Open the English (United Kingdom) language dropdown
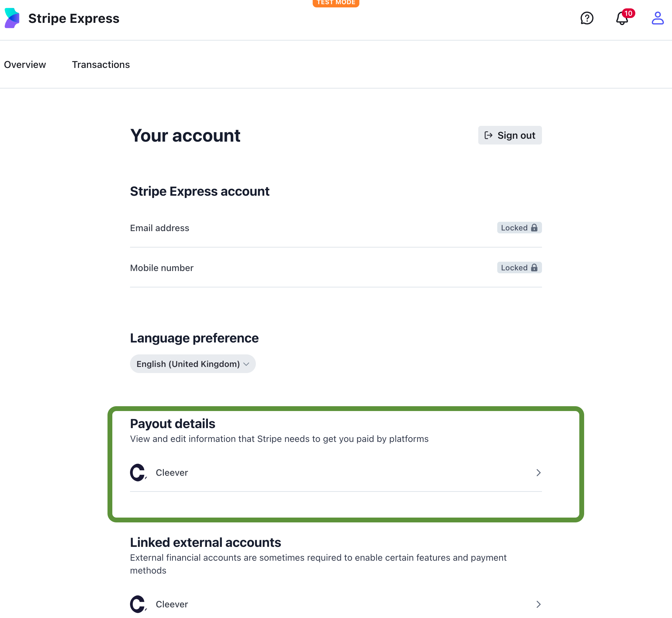 tap(192, 364)
